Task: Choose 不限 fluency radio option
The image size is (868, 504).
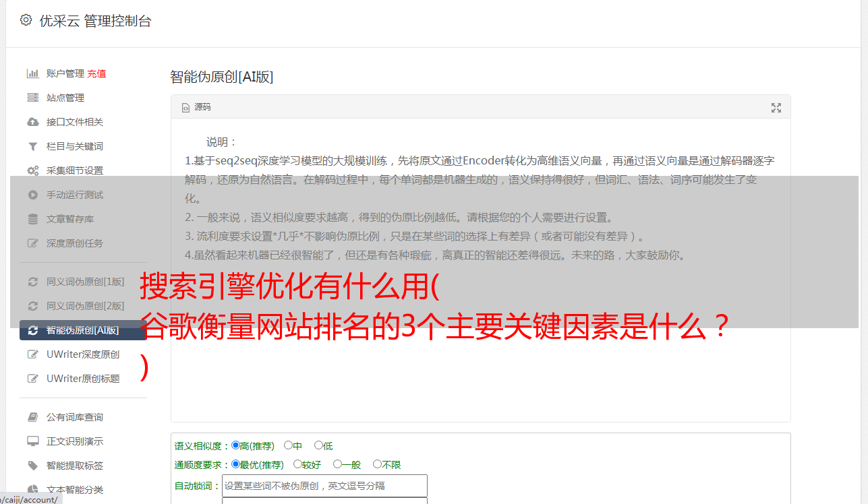Action: tap(377, 464)
